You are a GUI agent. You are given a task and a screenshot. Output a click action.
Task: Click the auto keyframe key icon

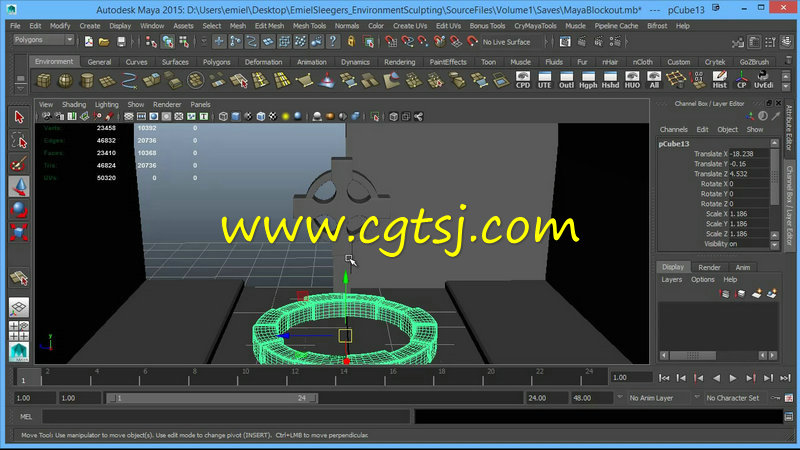coord(776,398)
